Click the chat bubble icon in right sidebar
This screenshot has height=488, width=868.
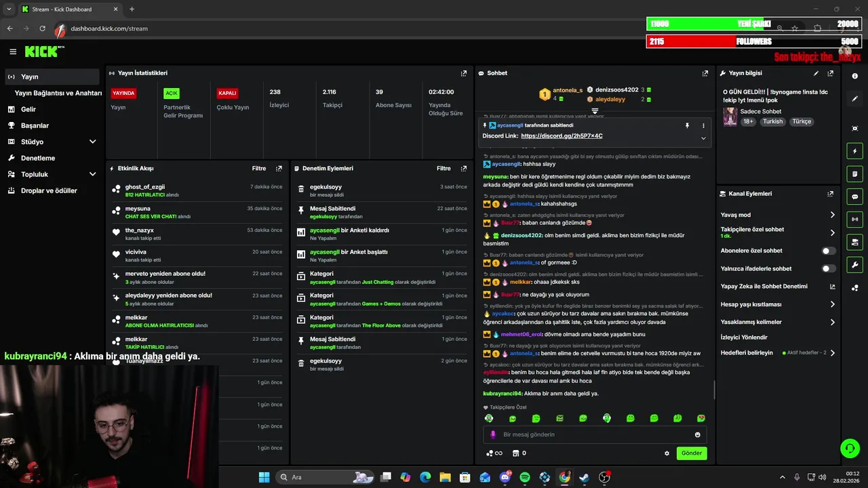click(854, 197)
